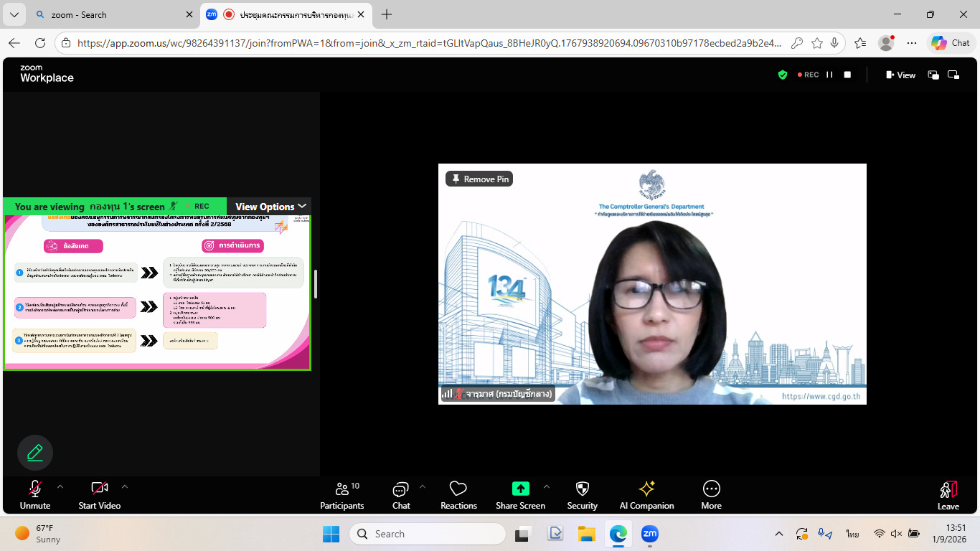Click the annotation pencil button
Image resolution: width=980 pixels, height=551 pixels.
(x=35, y=453)
